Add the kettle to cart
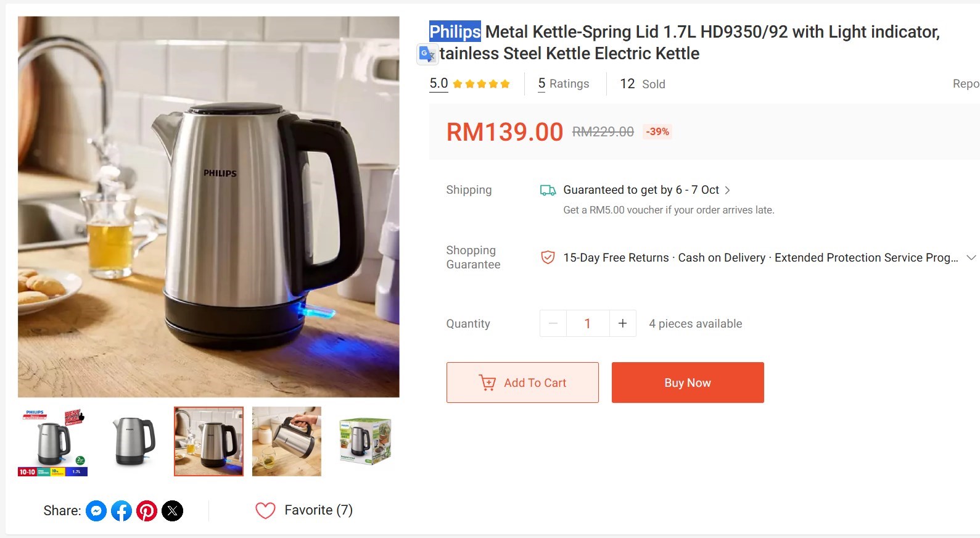The height and width of the screenshot is (538, 980). pos(522,383)
